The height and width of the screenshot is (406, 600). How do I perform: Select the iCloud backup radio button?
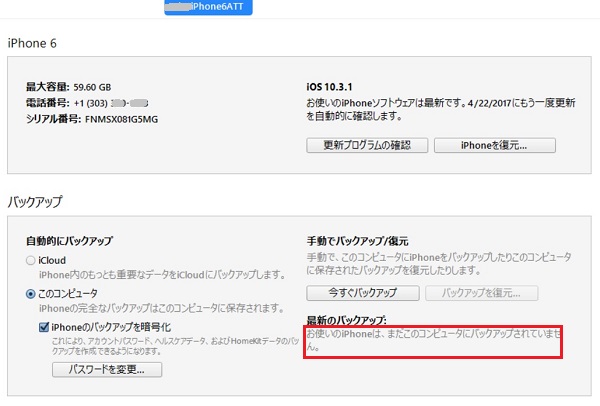(x=31, y=261)
